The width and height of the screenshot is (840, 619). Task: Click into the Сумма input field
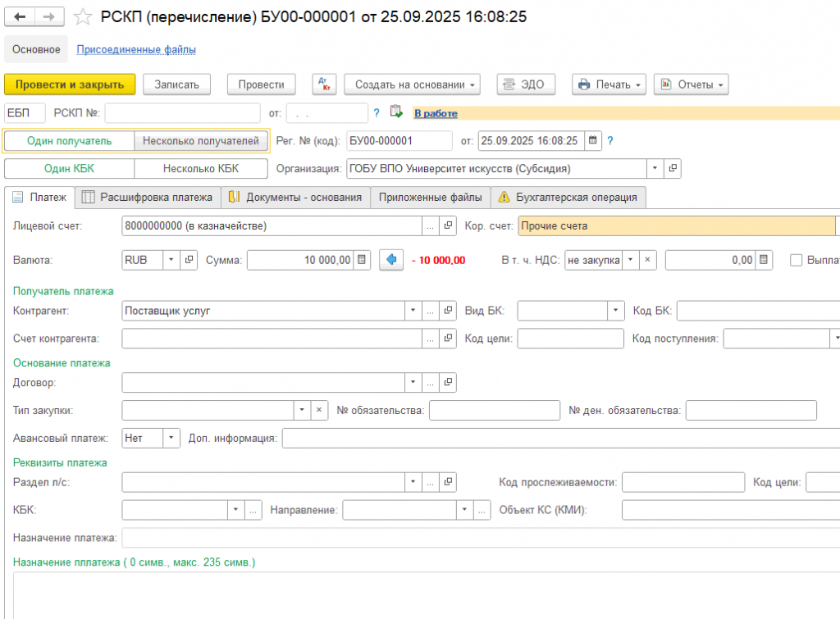click(300, 260)
